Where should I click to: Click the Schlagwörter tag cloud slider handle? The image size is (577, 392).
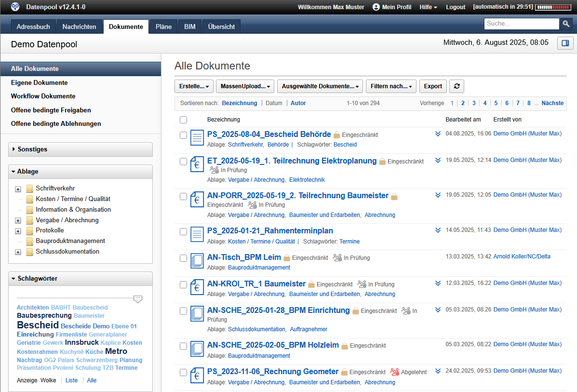[x=138, y=299]
